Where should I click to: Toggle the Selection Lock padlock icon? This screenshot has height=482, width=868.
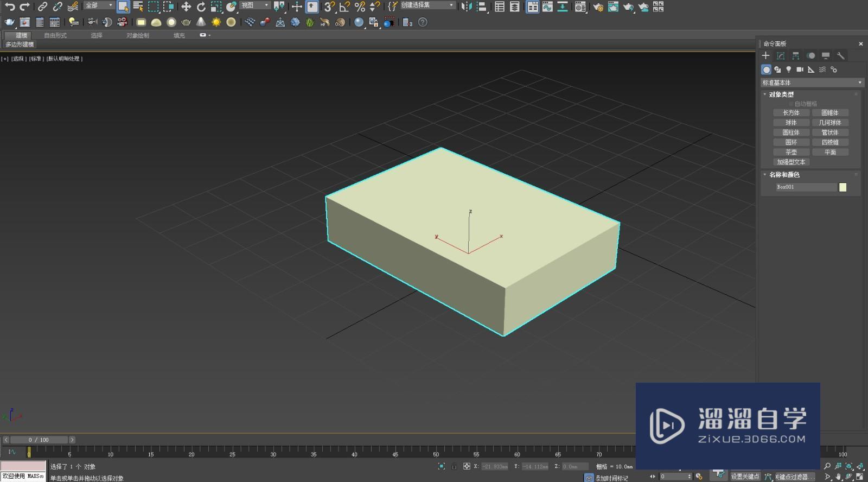tap(454, 466)
